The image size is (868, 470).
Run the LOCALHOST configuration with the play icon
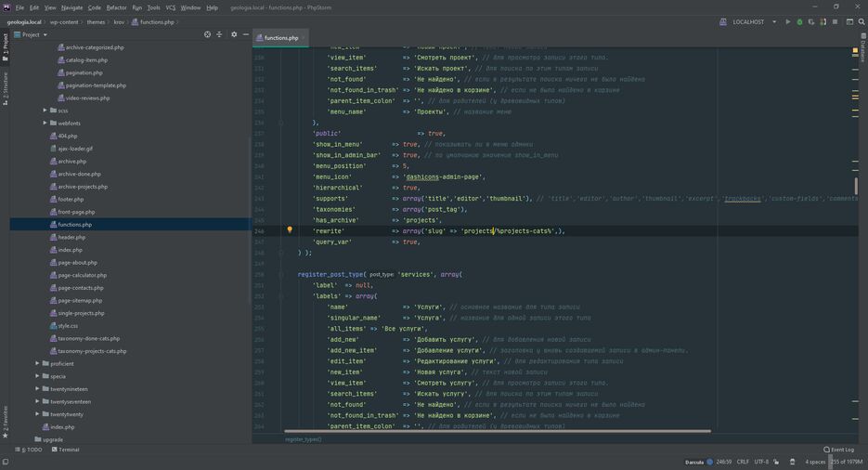[788, 22]
